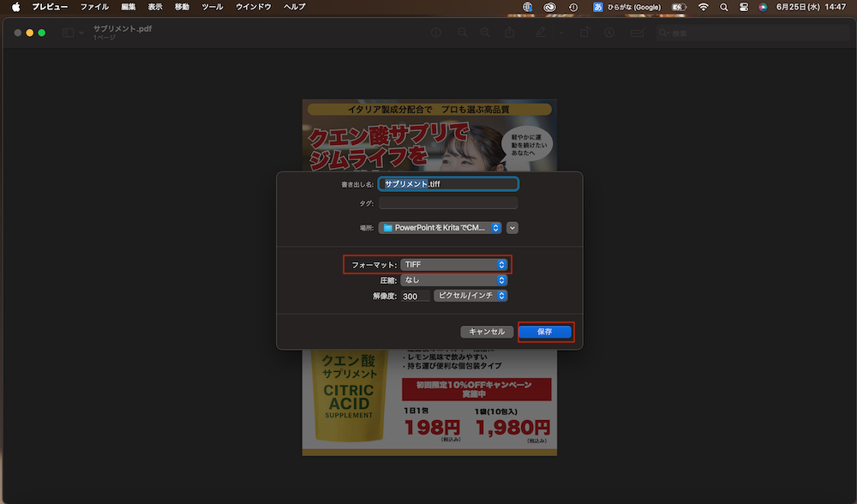Click the Markup toolbar icon
This screenshot has height=504, width=857.
(x=609, y=33)
